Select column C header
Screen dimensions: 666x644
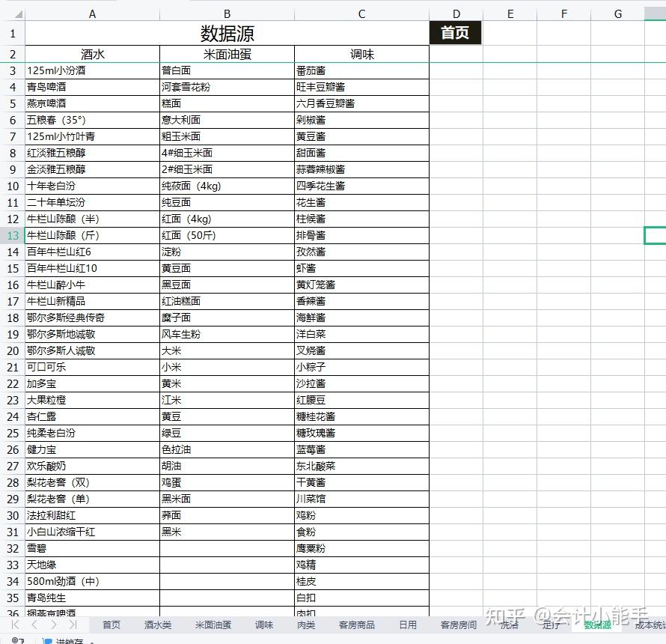tap(361, 14)
